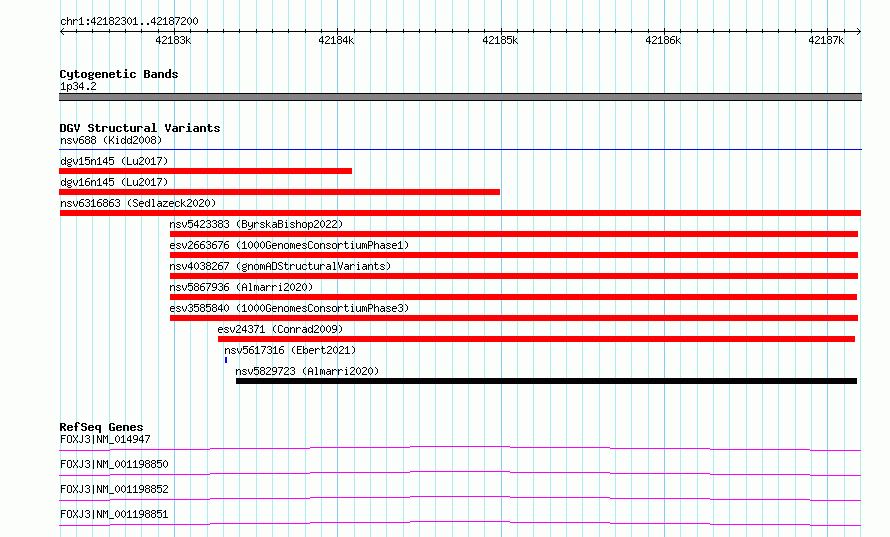The width and height of the screenshot is (890, 537).
Task: Click the esv2663676 (1000GenomesConsortiumPhase1) label
Action: tap(289, 245)
